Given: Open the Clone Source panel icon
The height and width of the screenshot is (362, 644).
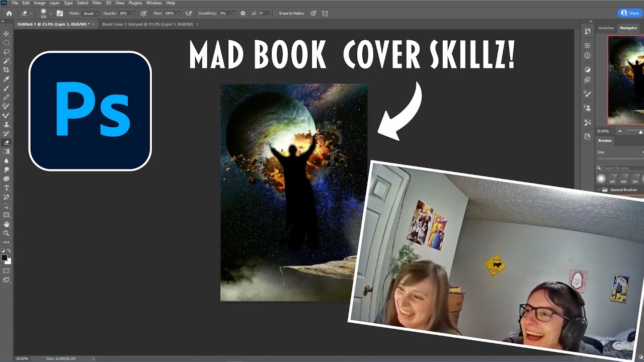Looking at the screenshot, I should [587, 107].
